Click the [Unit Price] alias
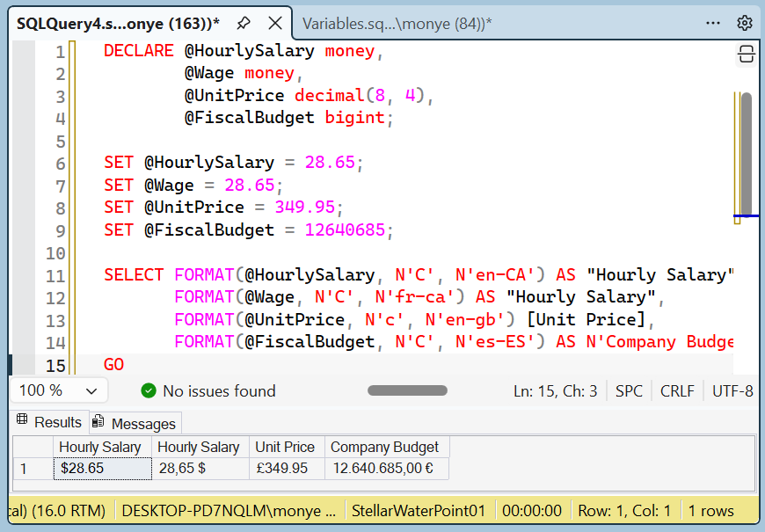The width and height of the screenshot is (765, 532). coord(586,320)
